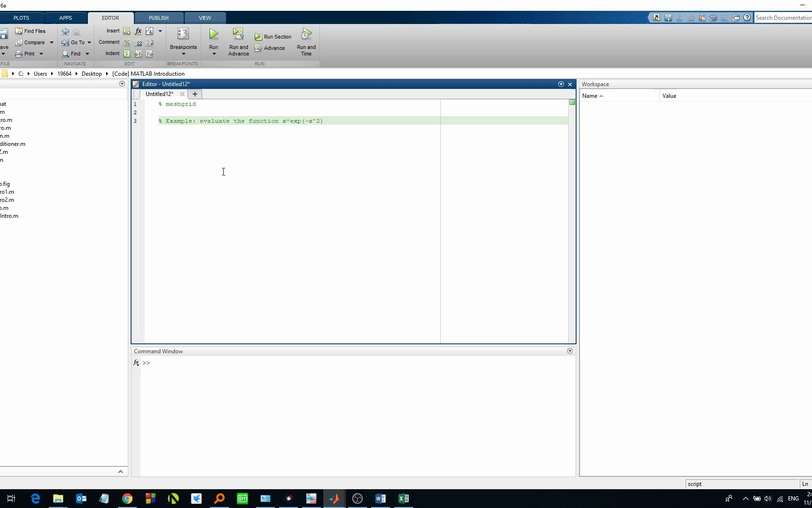
Task: Open File Explorer from the taskbar
Action: [x=58, y=499]
